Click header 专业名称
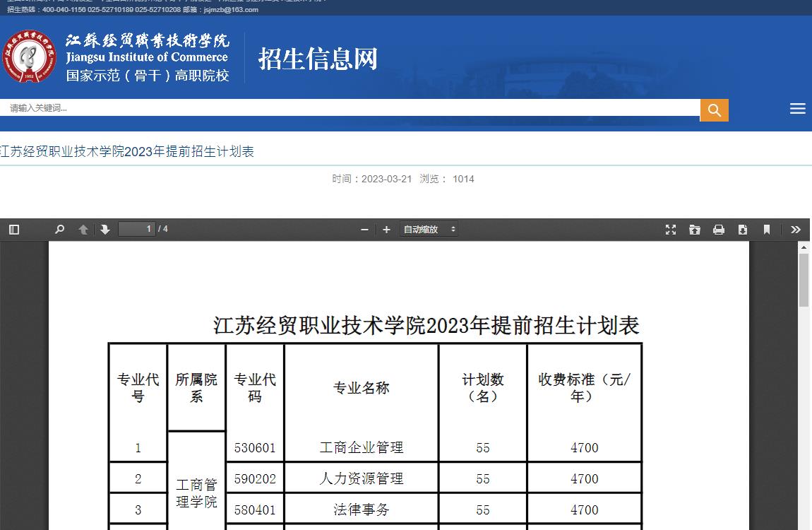The image size is (812, 530). tap(362, 387)
